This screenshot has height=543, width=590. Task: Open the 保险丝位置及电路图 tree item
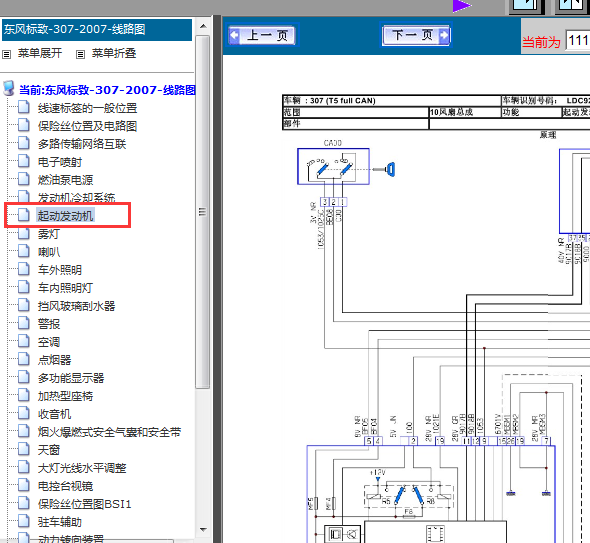click(x=87, y=126)
